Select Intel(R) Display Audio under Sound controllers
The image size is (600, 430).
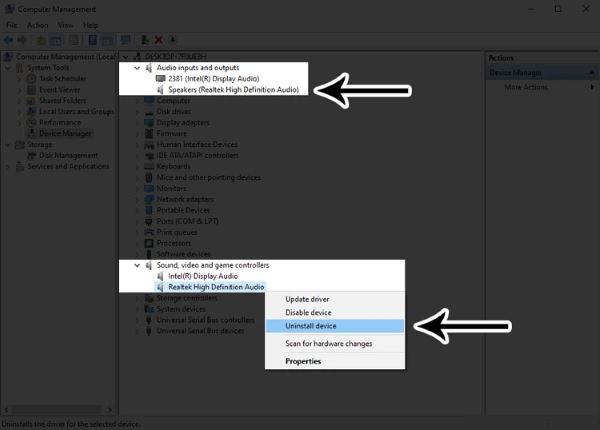tap(203, 276)
